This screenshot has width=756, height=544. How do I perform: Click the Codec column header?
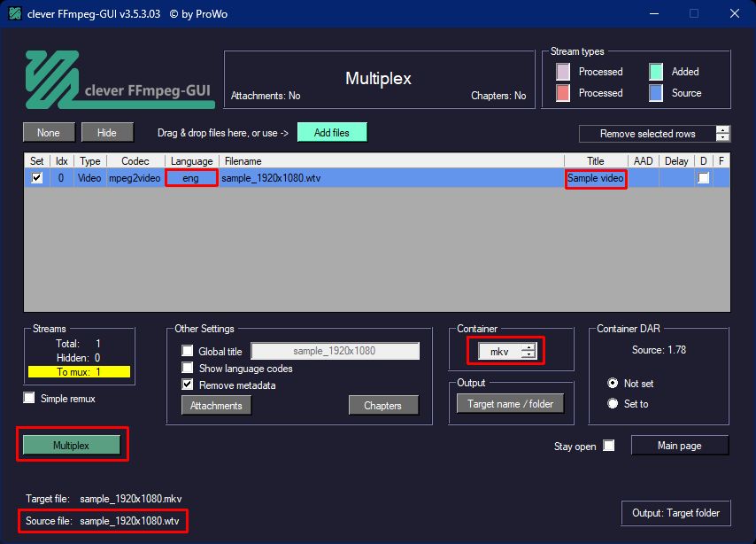[135, 161]
